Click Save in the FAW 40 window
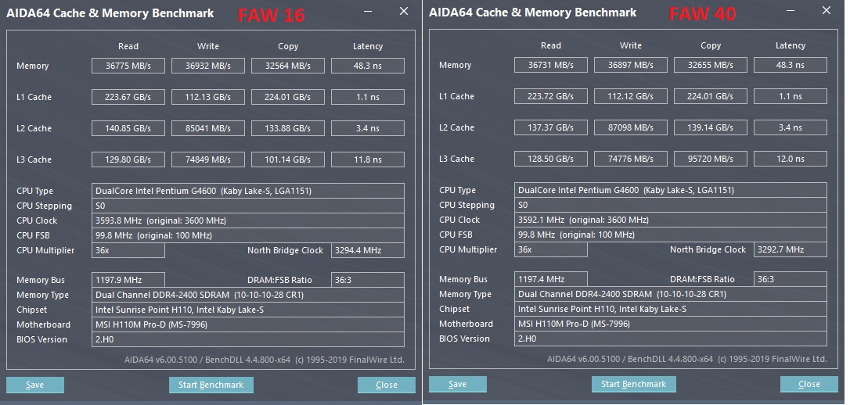 point(458,384)
